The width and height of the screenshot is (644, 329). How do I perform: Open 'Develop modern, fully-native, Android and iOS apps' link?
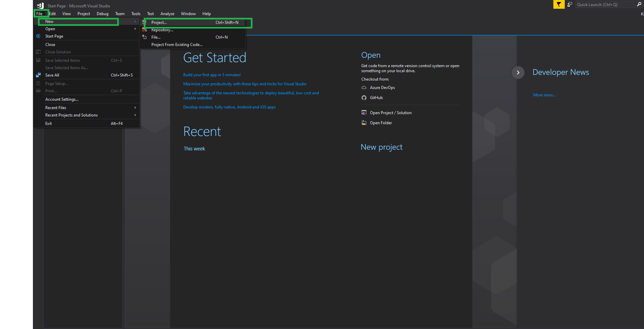[229, 107]
